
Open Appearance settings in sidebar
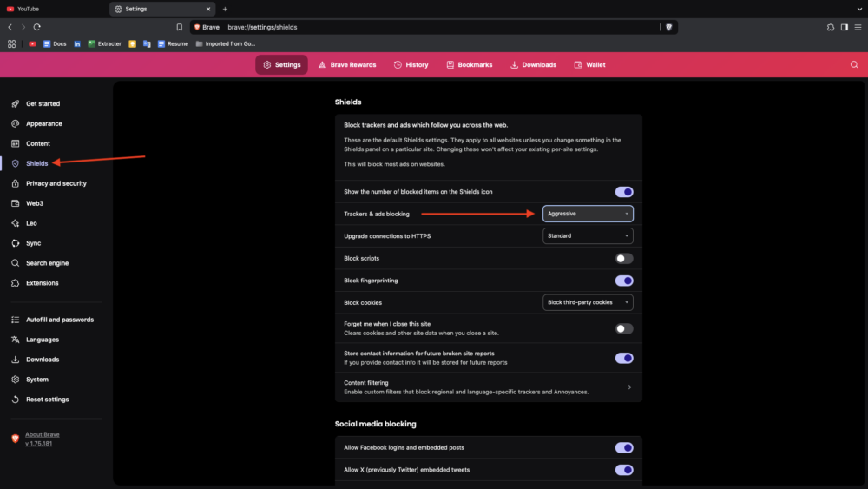click(x=37, y=123)
